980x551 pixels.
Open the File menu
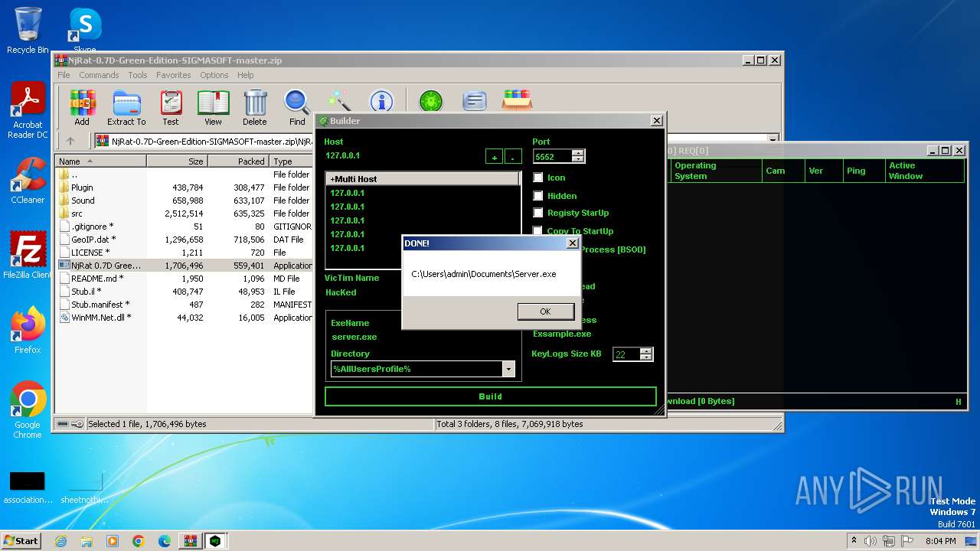coord(64,75)
